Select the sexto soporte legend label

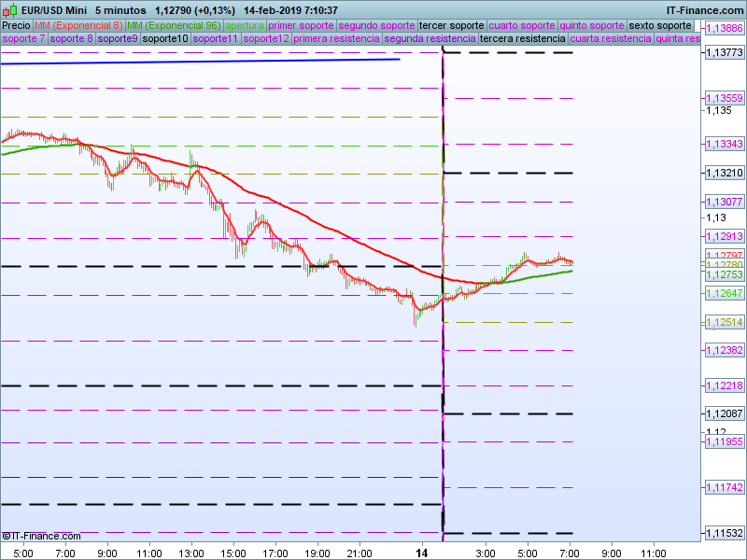tap(660, 25)
